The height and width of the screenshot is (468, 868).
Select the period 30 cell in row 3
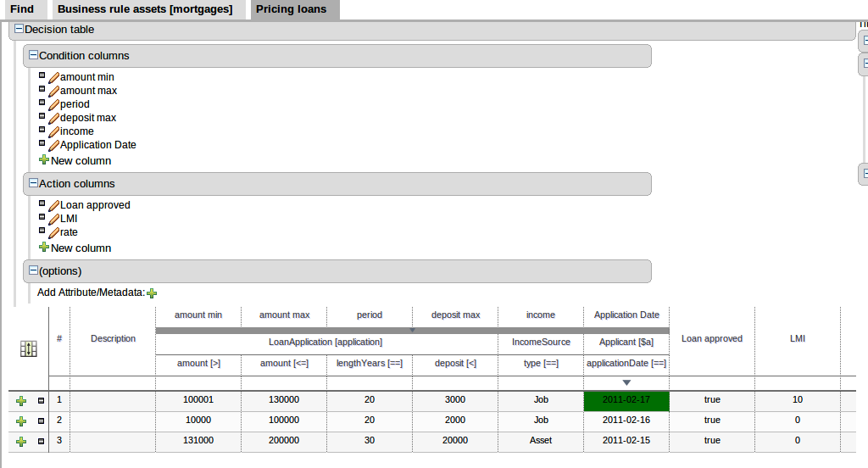pyautogui.click(x=370, y=442)
